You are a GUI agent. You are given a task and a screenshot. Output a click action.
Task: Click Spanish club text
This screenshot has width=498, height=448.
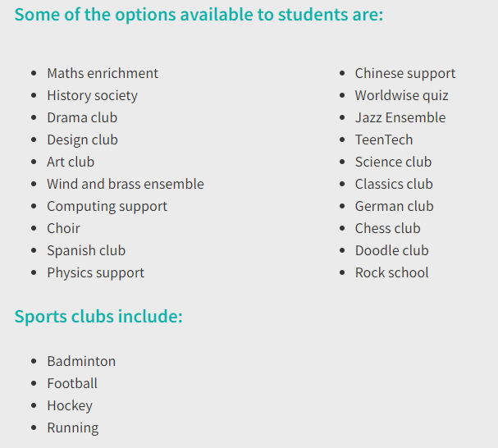pyautogui.click(x=86, y=251)
